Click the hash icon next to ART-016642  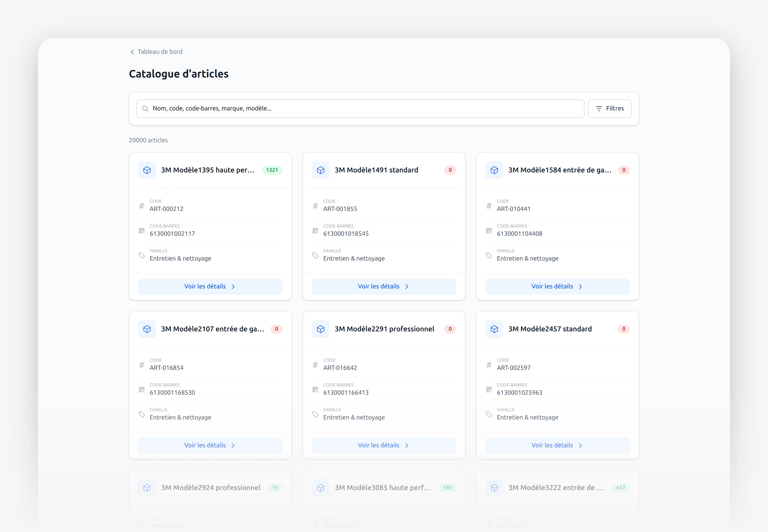[x=315, y=365]
